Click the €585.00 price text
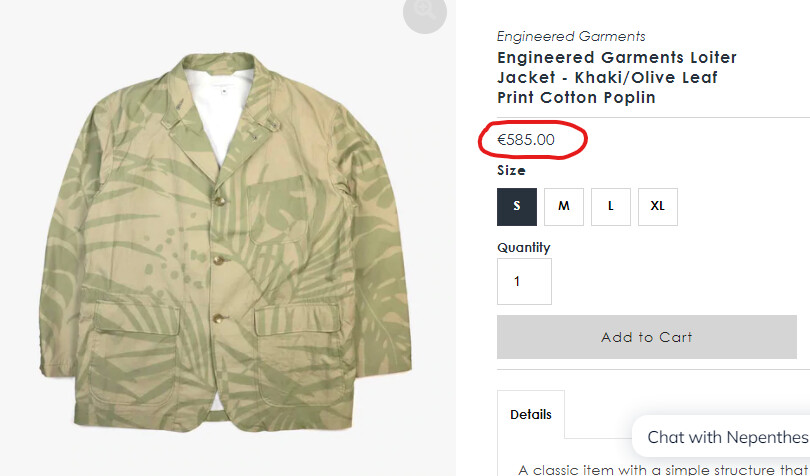 click(526, 140)
